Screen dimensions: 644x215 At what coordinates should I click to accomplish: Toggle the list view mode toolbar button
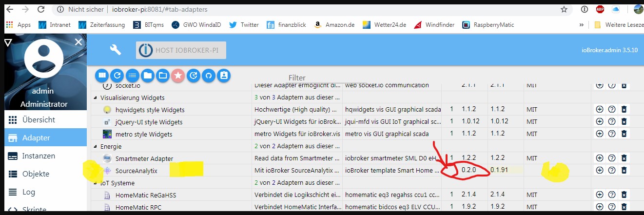(x=132, y=76)
